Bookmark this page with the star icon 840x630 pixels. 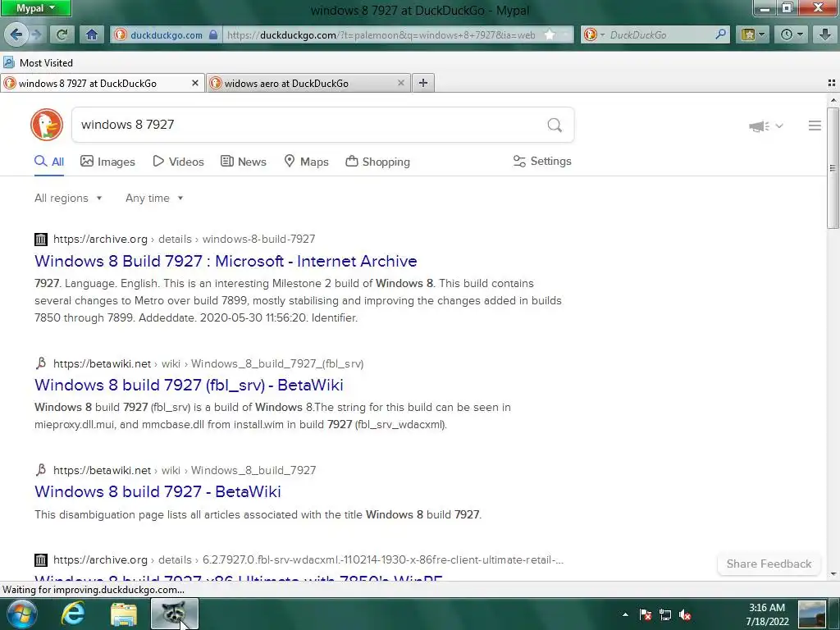coord(550,34)
